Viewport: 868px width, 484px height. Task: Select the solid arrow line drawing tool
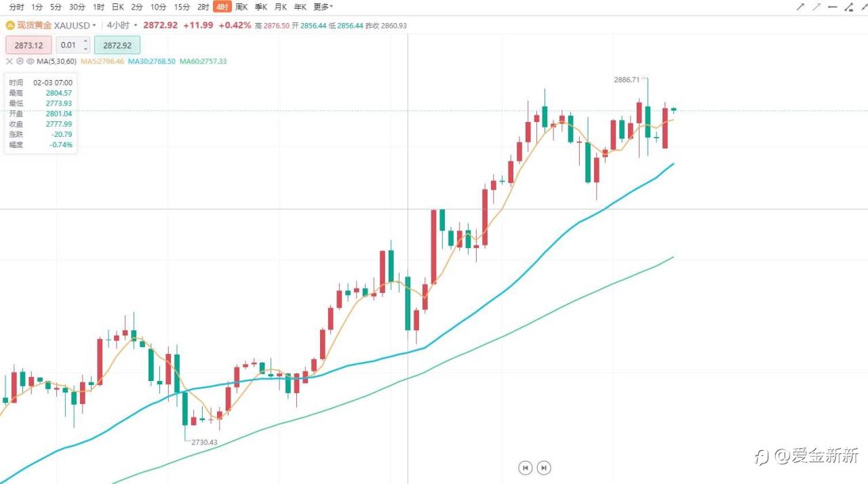tap(800, 7)
